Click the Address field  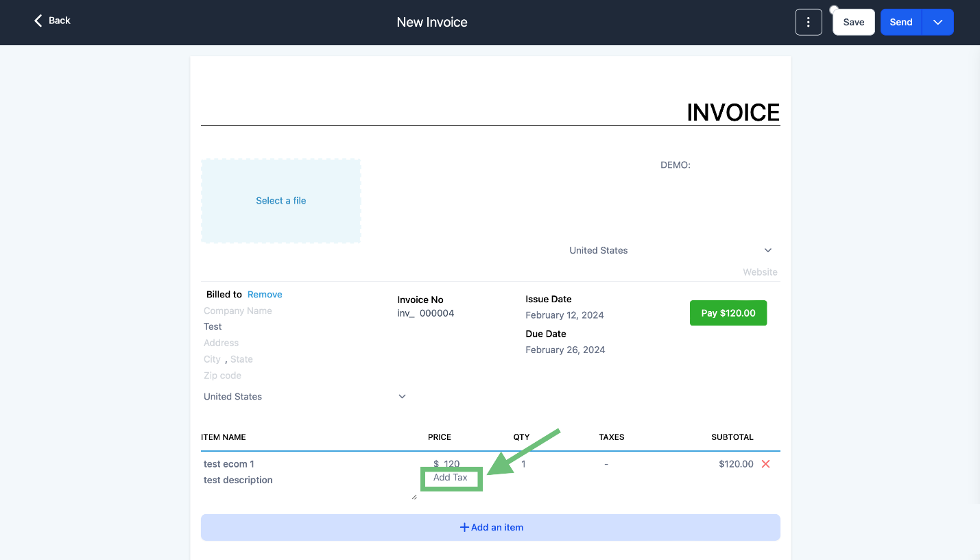(x=222, y=343)
